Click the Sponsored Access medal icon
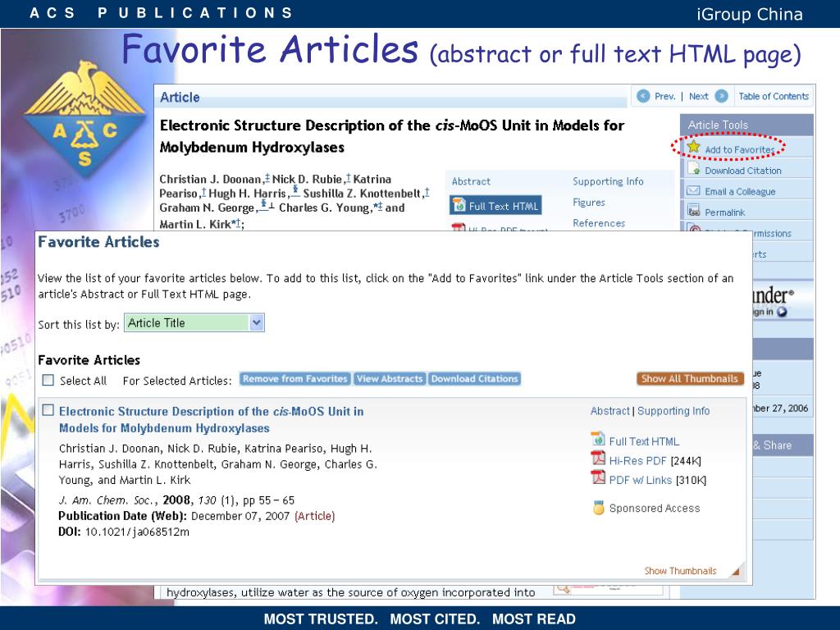Screen dimensions: 840x630 click(x=598, y=507)
